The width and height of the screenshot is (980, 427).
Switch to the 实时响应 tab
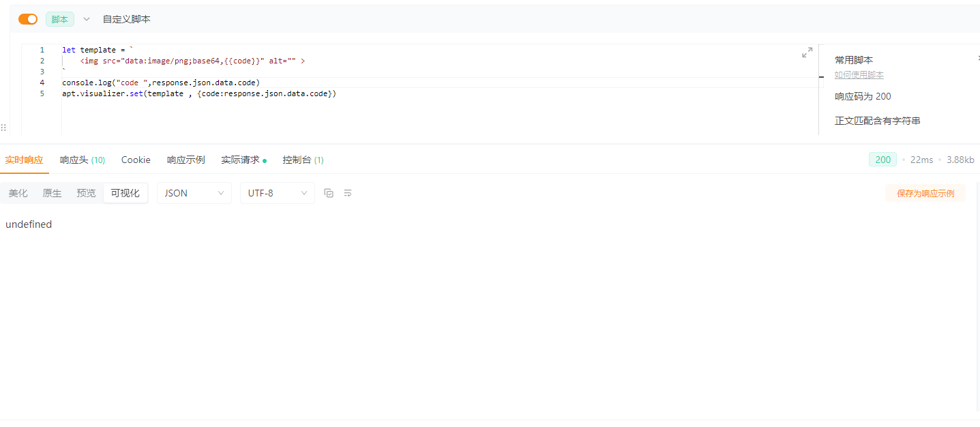(x=24, y=160)
